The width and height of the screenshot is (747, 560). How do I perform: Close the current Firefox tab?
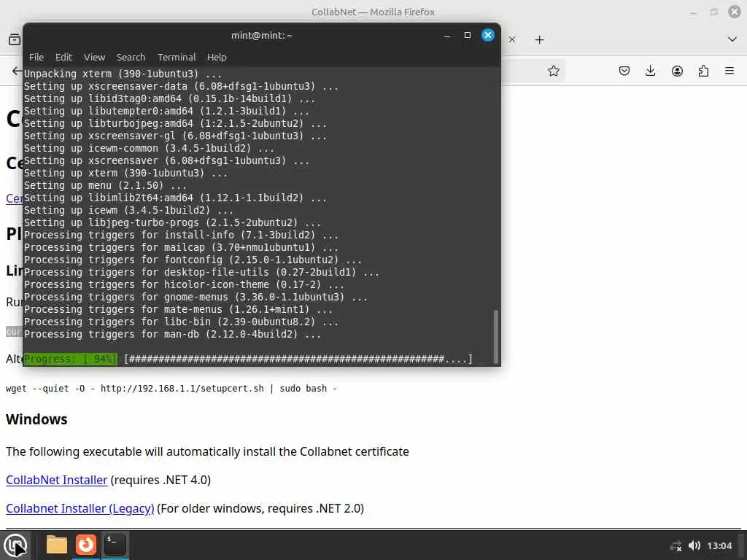(x=512, y=39)
